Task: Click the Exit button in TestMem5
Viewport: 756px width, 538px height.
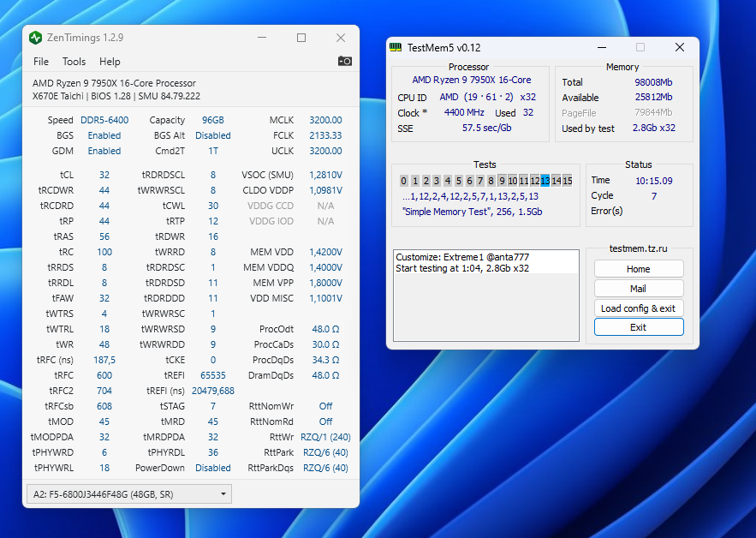Action: (x=639, y=327)
